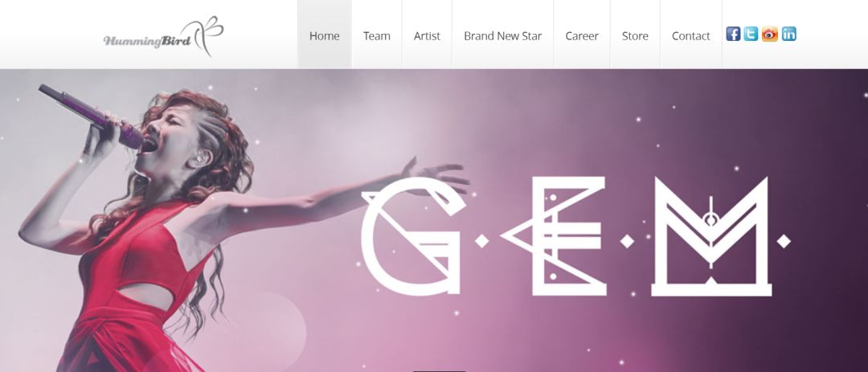Visit the Store section

pos(635,35)
